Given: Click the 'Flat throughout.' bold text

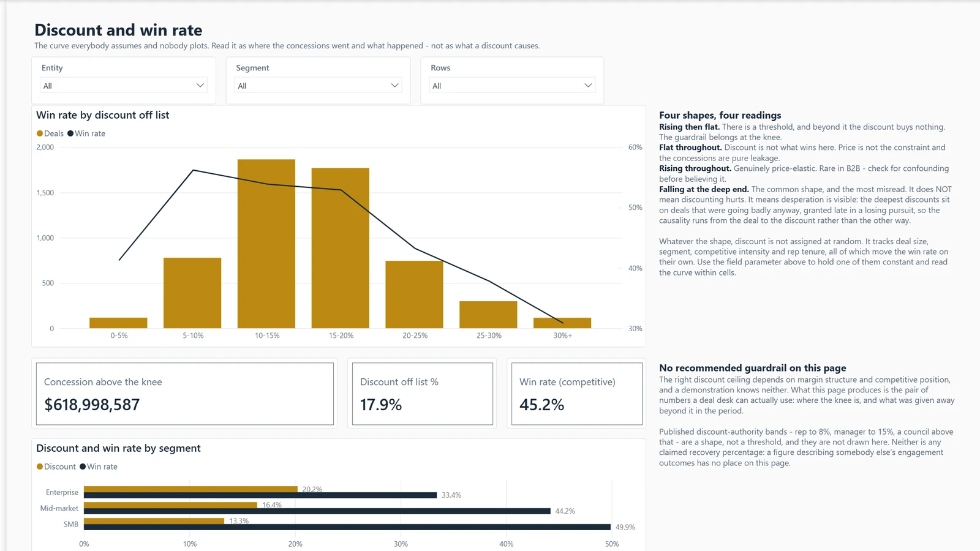Looking at the screenshot, I should [x=690, y=148].
